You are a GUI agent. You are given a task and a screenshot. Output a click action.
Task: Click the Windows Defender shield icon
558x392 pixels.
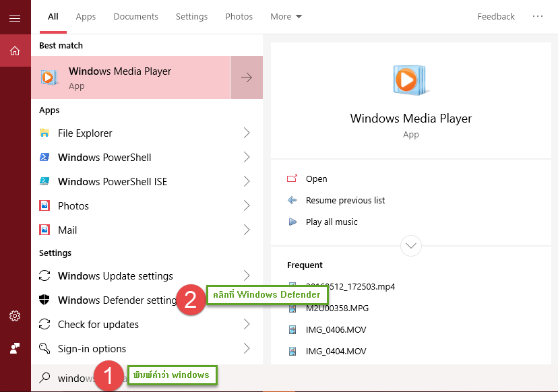pyautogui.click(x=45, y=300)
